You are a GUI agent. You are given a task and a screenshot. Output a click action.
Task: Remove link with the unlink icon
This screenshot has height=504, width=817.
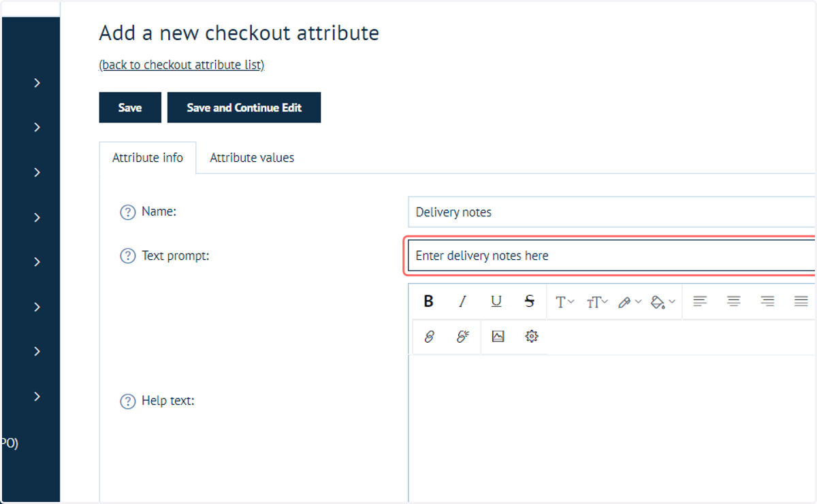click(x=463, y=336)
